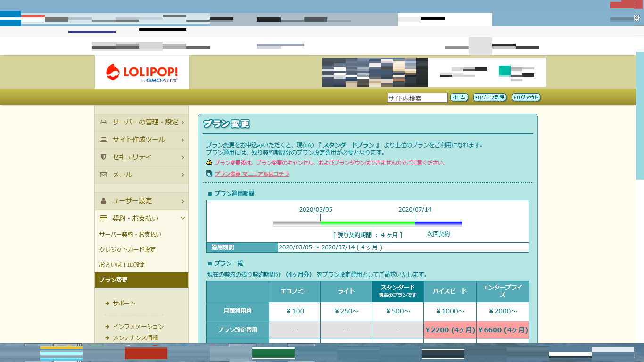Screen dimensions: 644x362
Task: Click the LOLIPOP! logo
Action: click(x=141, y=72)
